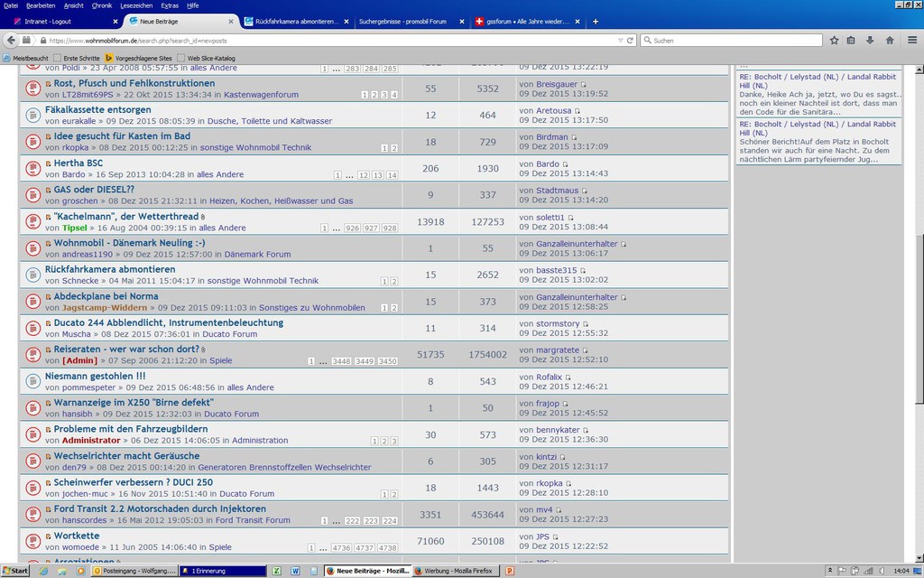
Task: Click the volume icon in system tray
Action: (882, 571)
